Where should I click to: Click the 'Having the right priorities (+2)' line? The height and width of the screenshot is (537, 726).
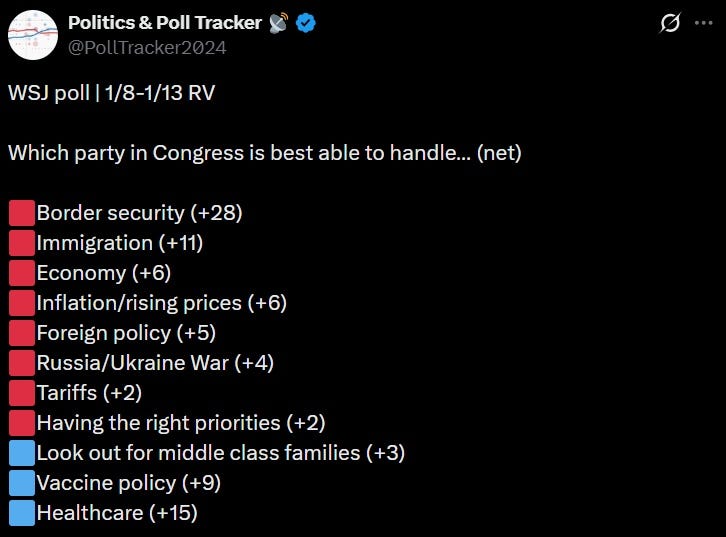click(181, 423)
